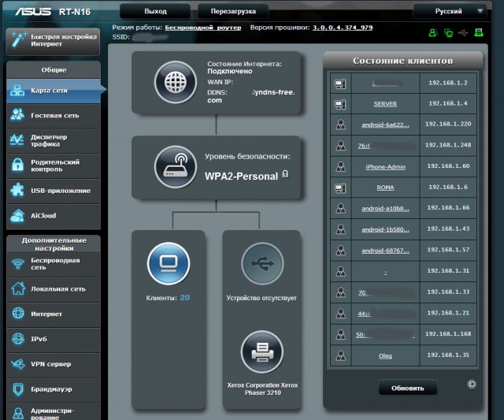The image size is (504, 420).
Task: Select the iPhone-Admin client entry
Action: tap(385, 166)
